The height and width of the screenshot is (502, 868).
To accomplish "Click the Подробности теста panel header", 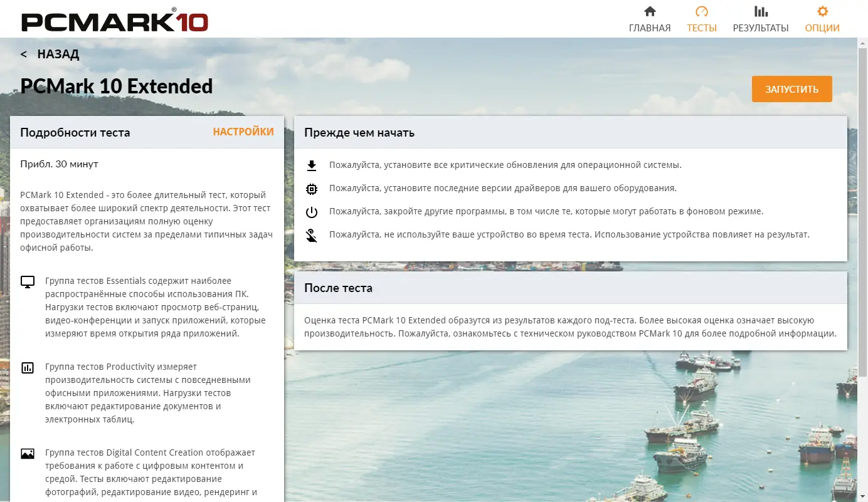I will (147, 132).
